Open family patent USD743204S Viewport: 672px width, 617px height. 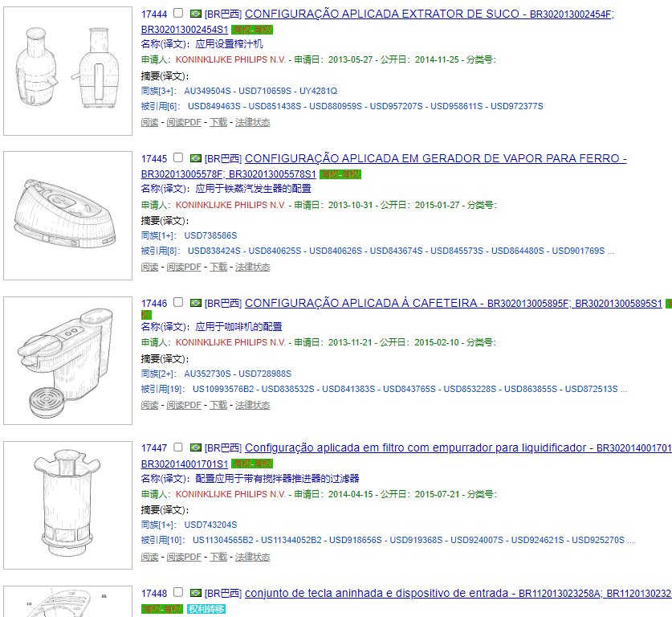(210, 525)
